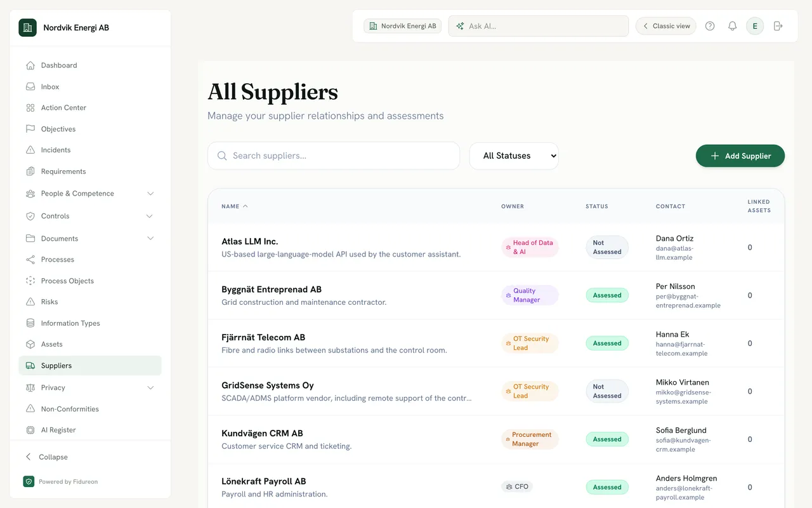
Task: Click the Assets cube icon
Action: tap(30, 344)
